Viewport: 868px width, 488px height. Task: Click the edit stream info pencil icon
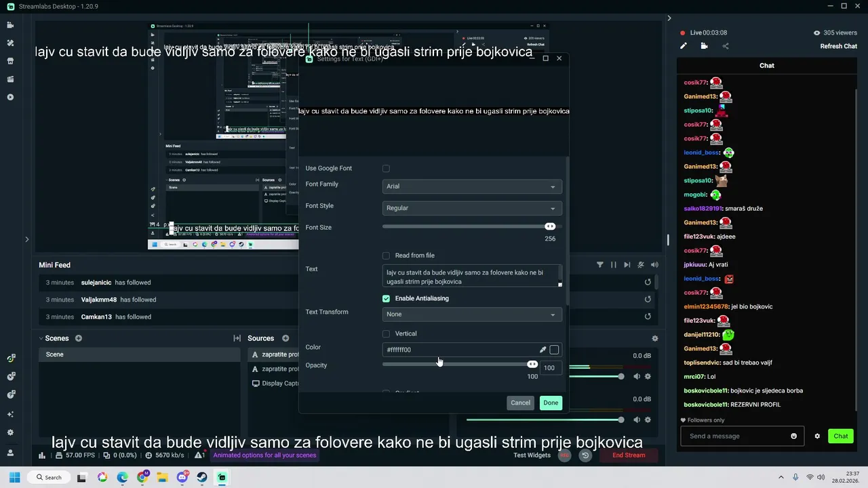(684, 46)
